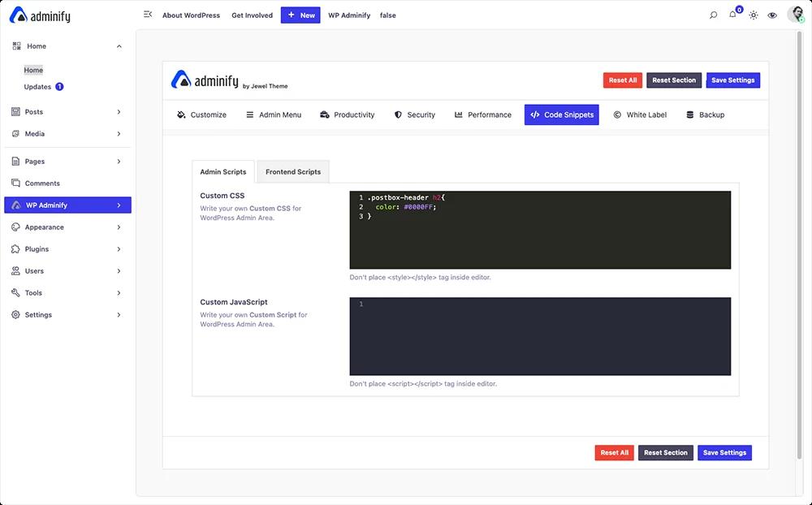Screen dimensions: 812x505
Task: Go to the Backup tab
Action: tap(705, 115)
